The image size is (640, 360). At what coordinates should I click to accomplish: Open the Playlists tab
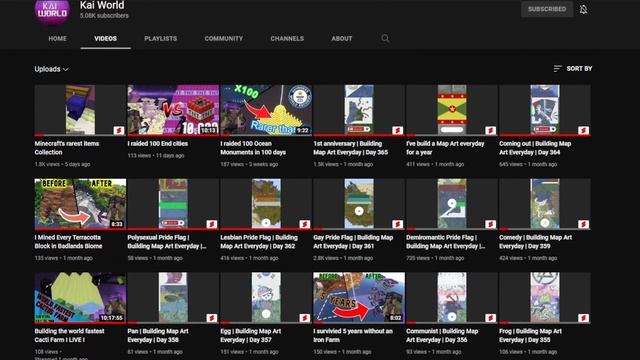(x=160, y=38)
